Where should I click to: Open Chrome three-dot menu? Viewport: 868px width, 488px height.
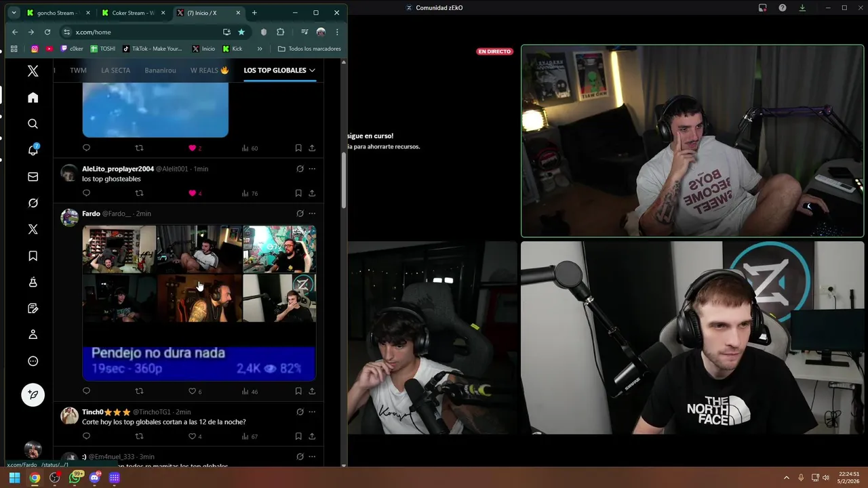[337, 32]
